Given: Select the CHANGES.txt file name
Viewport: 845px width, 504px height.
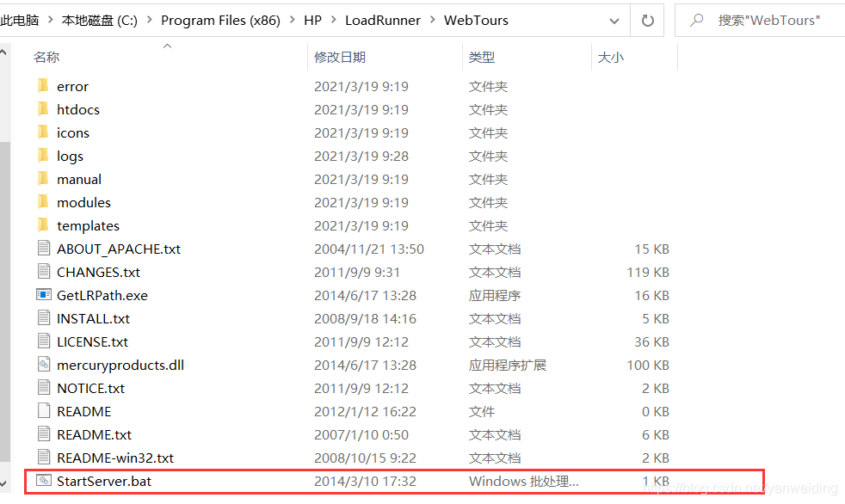Looking at the screenshot, I should tap(98, 272).
